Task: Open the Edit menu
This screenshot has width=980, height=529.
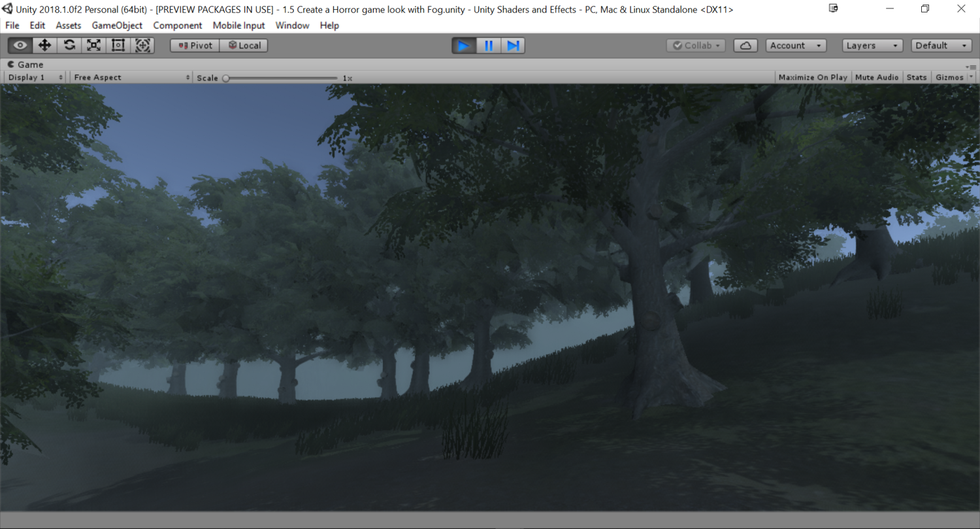Action: (37, 26)
